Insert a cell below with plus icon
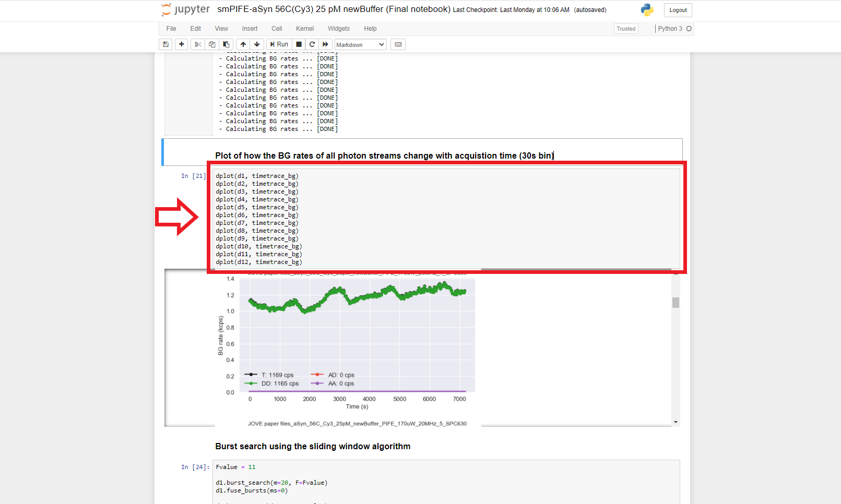Viewport: 841px width, 504px height. coord(181,44)
